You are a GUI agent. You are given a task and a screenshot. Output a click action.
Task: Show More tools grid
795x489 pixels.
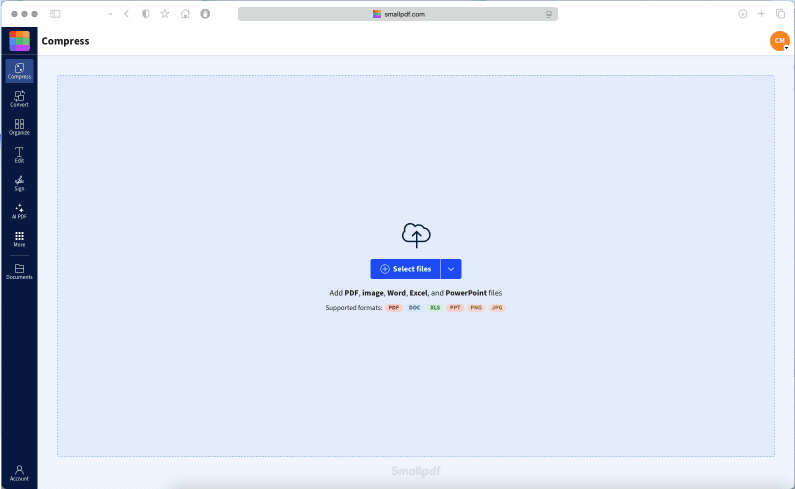click(x=19, y=239)
